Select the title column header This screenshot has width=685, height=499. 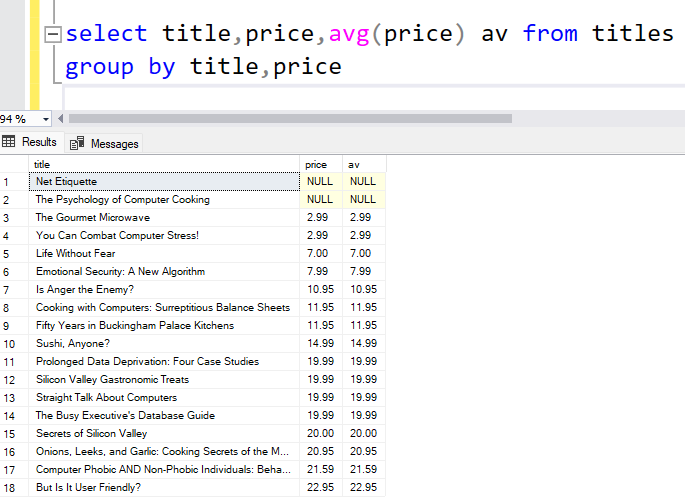(164, 165)
